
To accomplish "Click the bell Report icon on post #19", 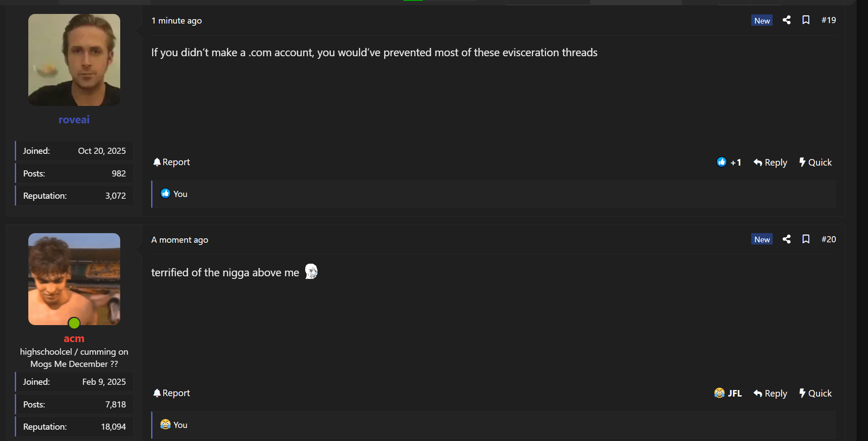I will pyautogui.click(x=157, y=162).
